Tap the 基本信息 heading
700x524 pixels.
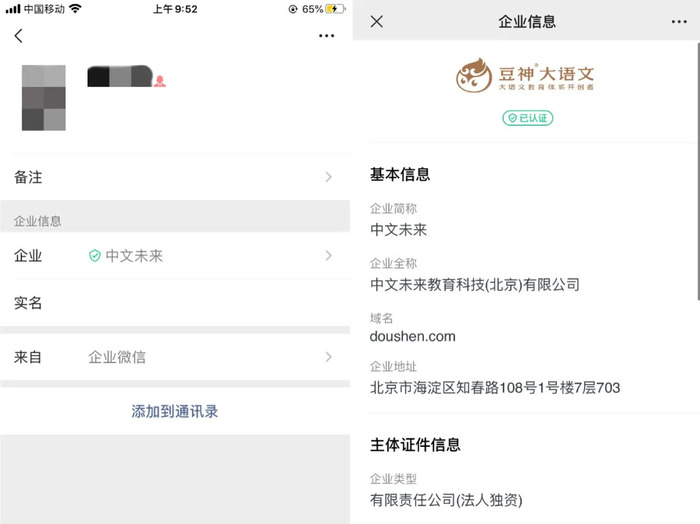[x=400, y=174]
